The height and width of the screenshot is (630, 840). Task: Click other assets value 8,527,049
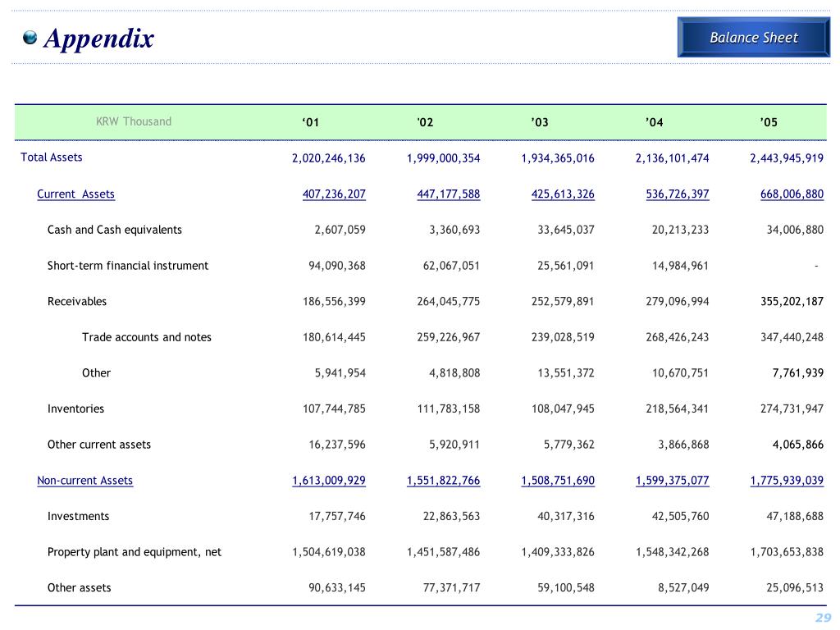(683, 587)
